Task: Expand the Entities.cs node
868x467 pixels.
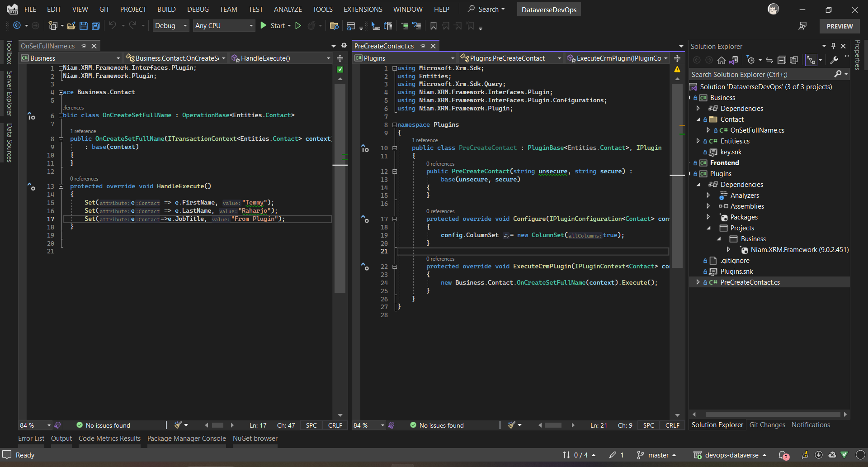Action: click(x=698, y=141)
